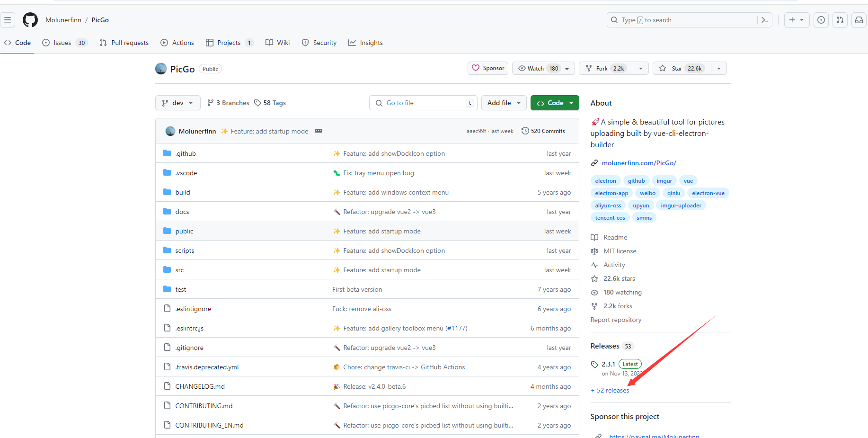The height and width of the screenshot is (438, 868).
Task: Open the .vscode folder
Action: (186, 173)
